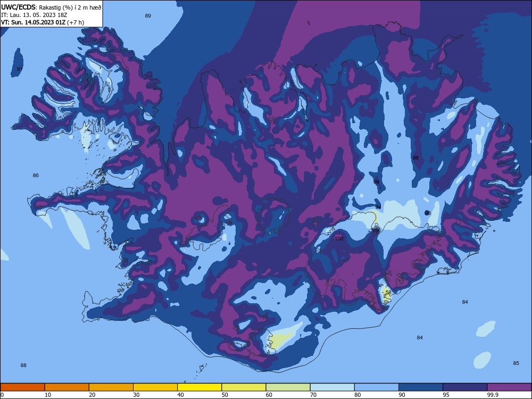The height and width of the screenshot is (399, 532).
Task: Click the title text 'UWC/ECDS: Rakastig (%) í 2 m hæð'
Action: coord(51,7)
